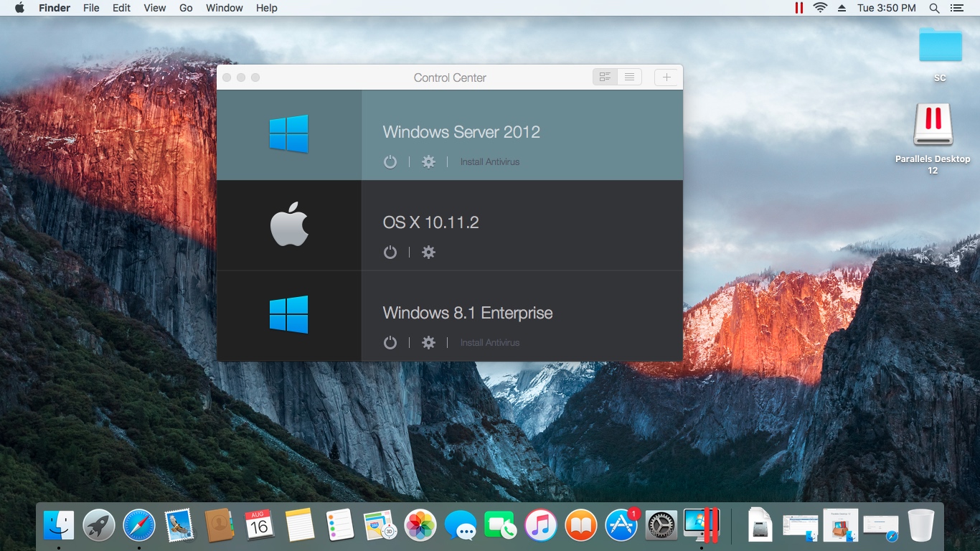Open Calendar from the Dock
Image resolution: width=980 pixels, height=551 pixels.
[x=260, y=525]
